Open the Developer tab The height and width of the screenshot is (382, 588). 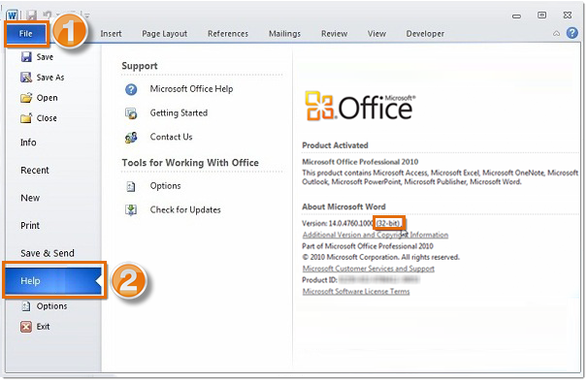425,34
